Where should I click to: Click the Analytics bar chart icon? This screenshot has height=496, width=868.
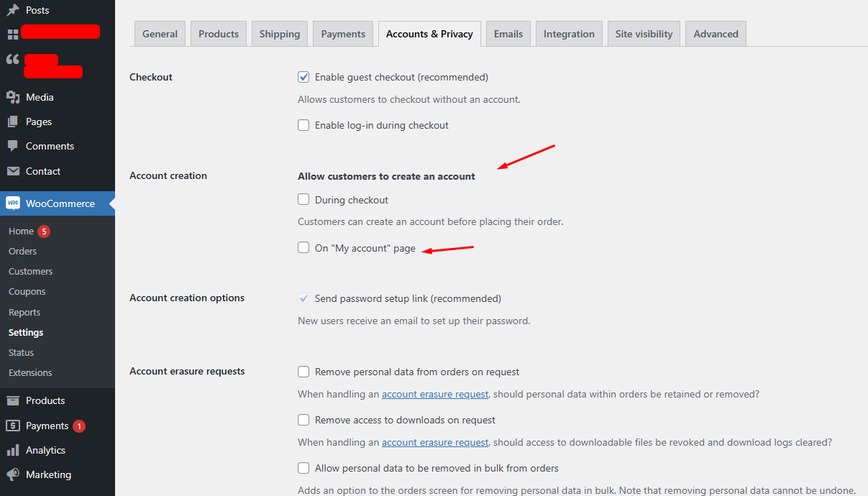(13, 450)
